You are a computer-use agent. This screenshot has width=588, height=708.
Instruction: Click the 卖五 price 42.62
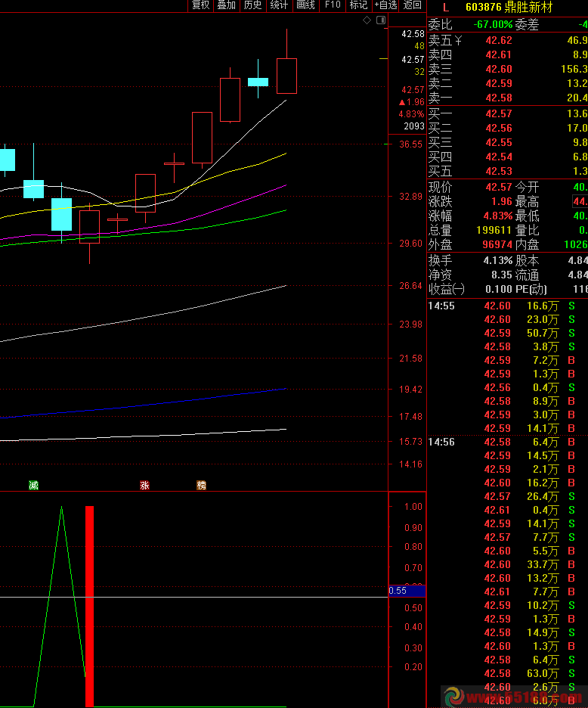coord(499,41)
